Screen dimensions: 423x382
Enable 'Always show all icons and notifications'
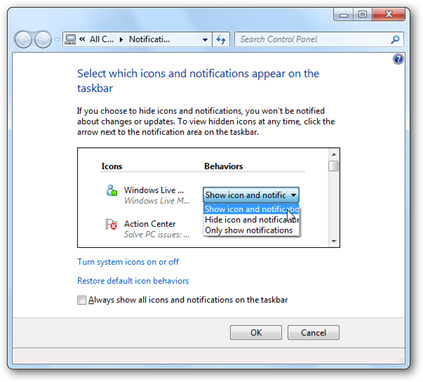tap(82, 300)
